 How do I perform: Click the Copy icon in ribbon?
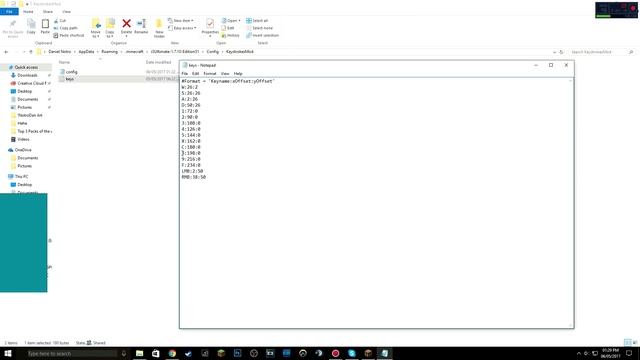(x=31, y=27)
